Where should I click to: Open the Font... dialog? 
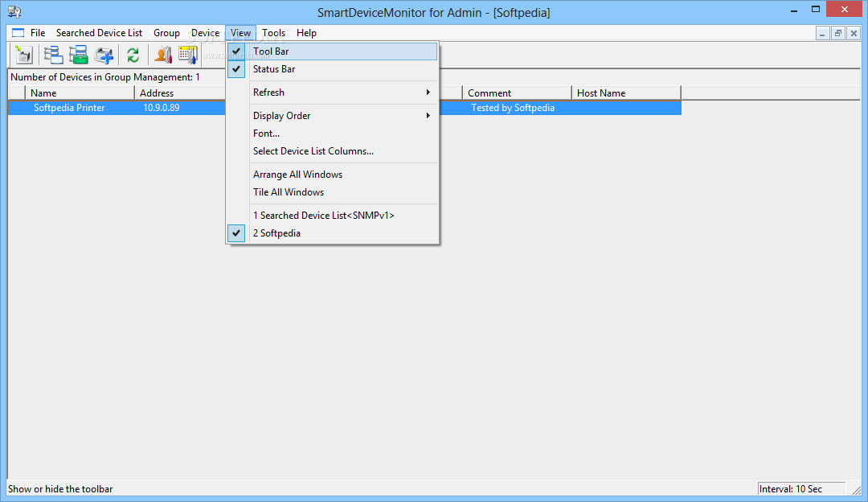332,134
